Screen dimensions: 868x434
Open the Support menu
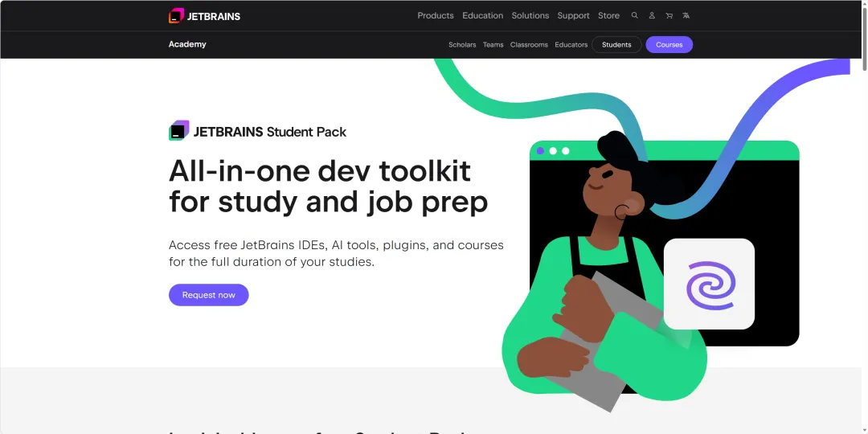[573, 15]
